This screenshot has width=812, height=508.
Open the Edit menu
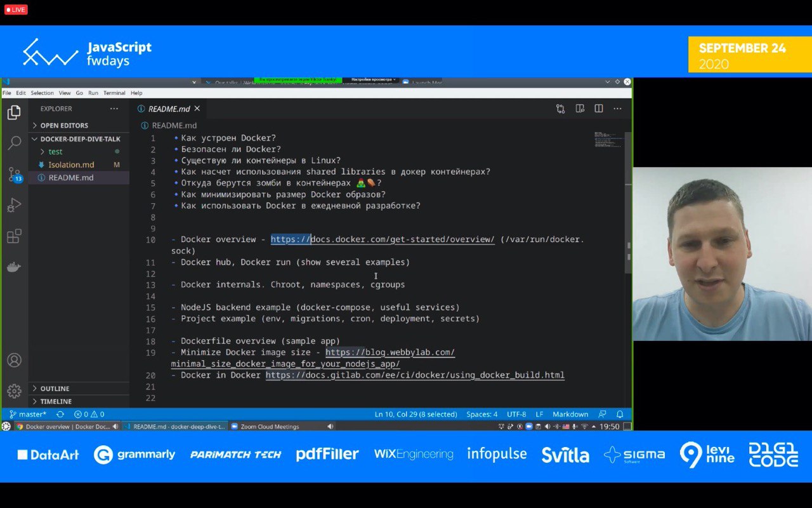tap(21, 93)
